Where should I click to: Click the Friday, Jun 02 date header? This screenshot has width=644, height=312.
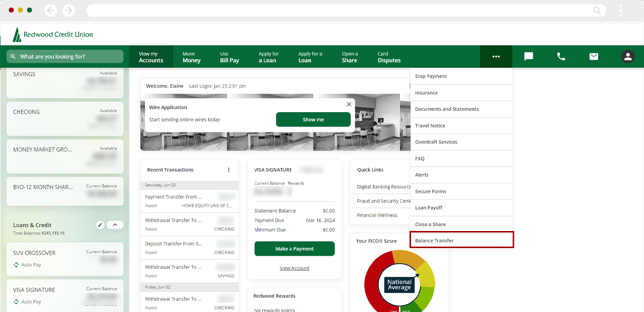pos(190,287)
